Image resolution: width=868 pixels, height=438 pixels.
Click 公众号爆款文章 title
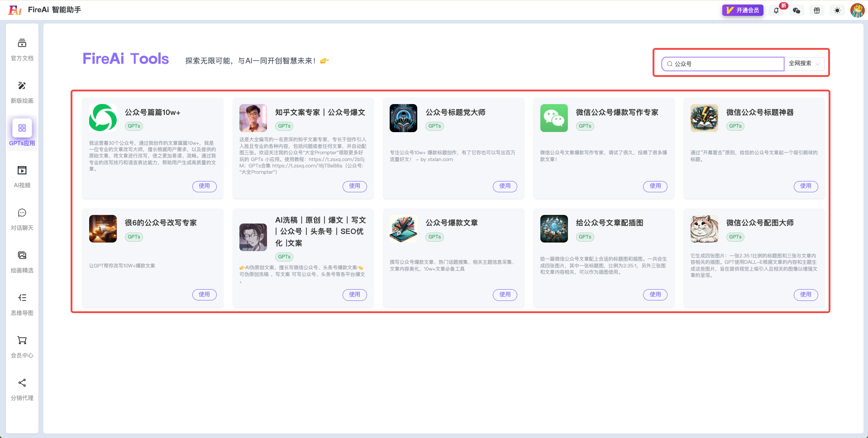point(452,223)
